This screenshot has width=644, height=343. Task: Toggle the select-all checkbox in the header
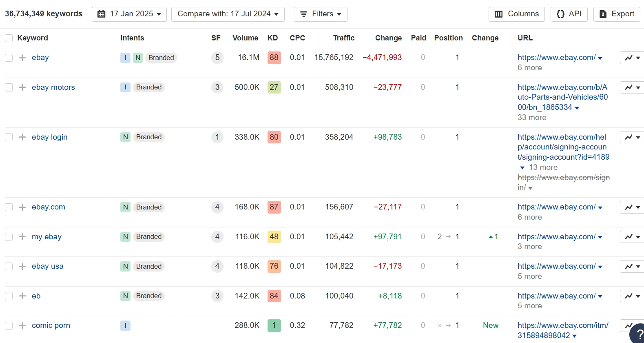[x=9, y=38]
